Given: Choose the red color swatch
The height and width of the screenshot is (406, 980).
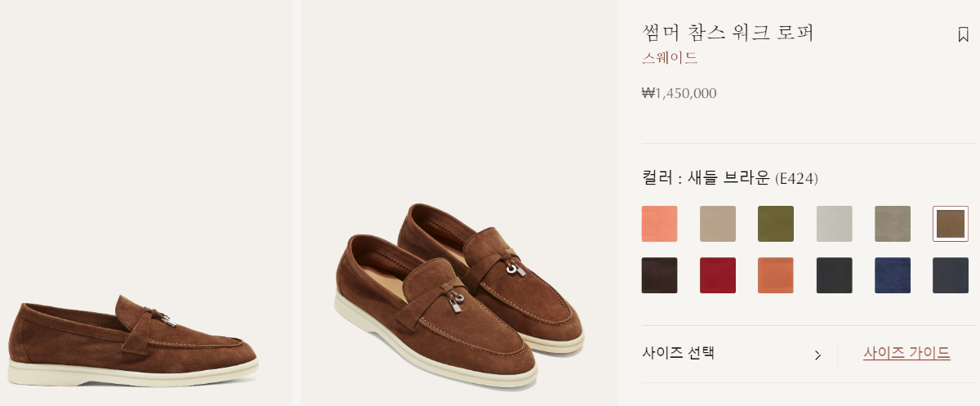Looking at the screenshot, I should [x=718, y=275].
